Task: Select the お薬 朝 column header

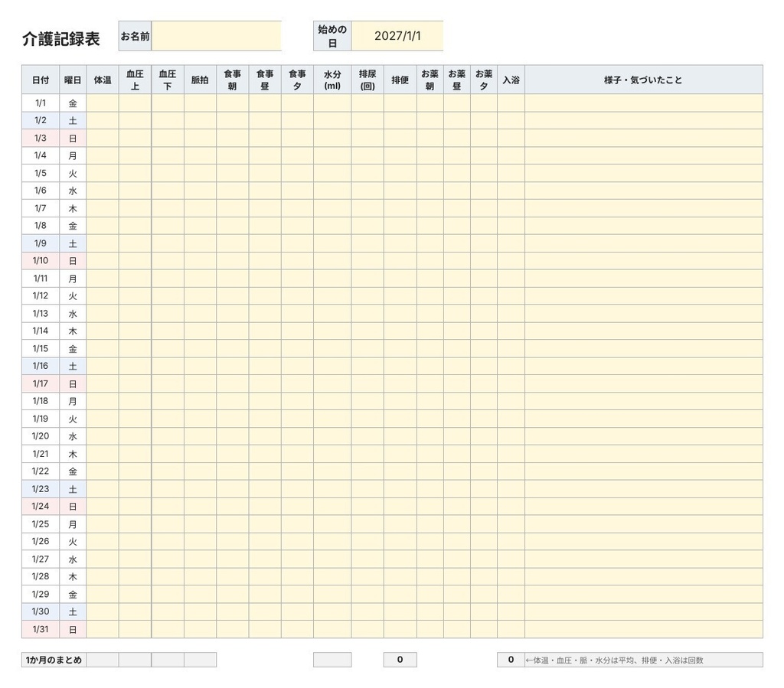Action: (430, 80)
